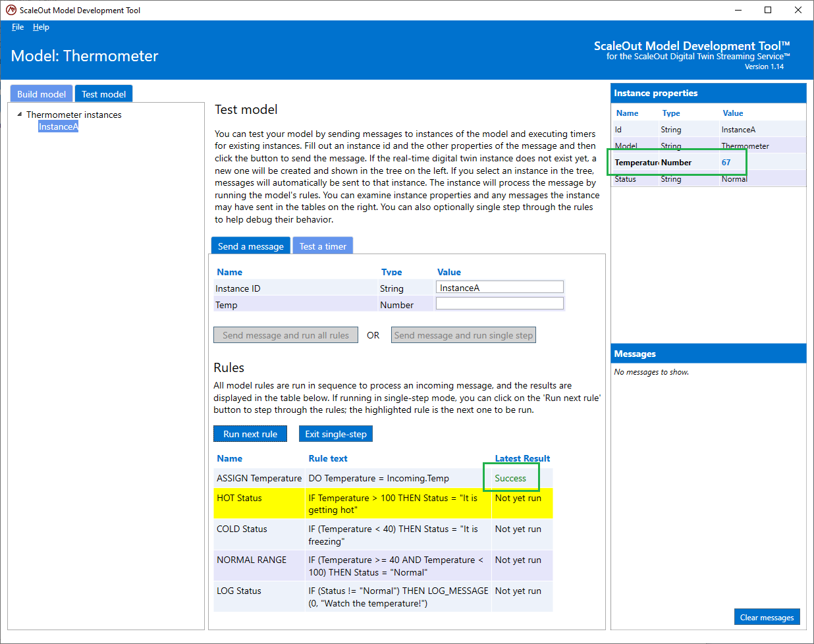Click the Rule text column header

(328, 458)
